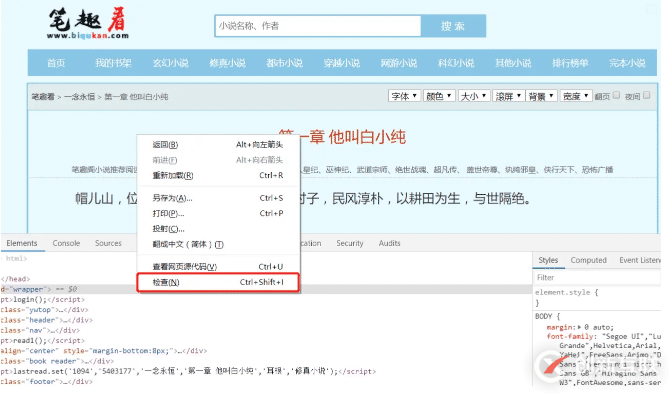The image size is (669, 395).
Task: Switch to the Elements DevTools tab
Action: (x=22, y=243)
